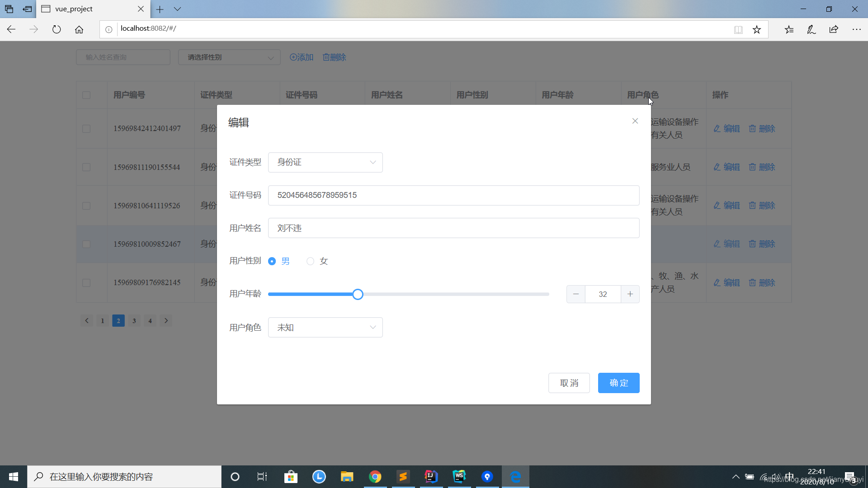Click the 删除 link in the top toolbar
868x488 pixels.
coord(335,57)
